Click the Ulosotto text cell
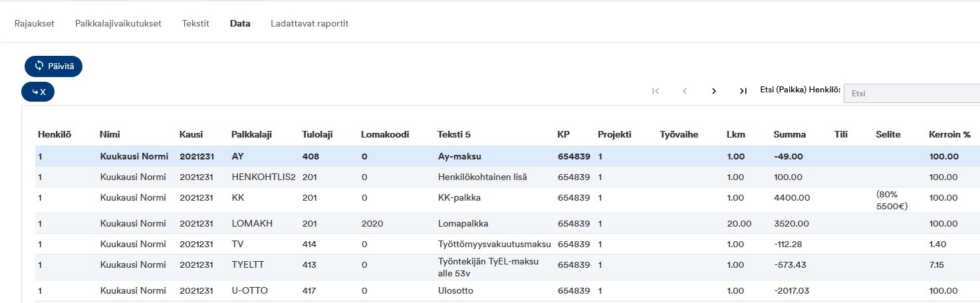The width and height of the screenshot is (980, 303). [x=455, y=291]
